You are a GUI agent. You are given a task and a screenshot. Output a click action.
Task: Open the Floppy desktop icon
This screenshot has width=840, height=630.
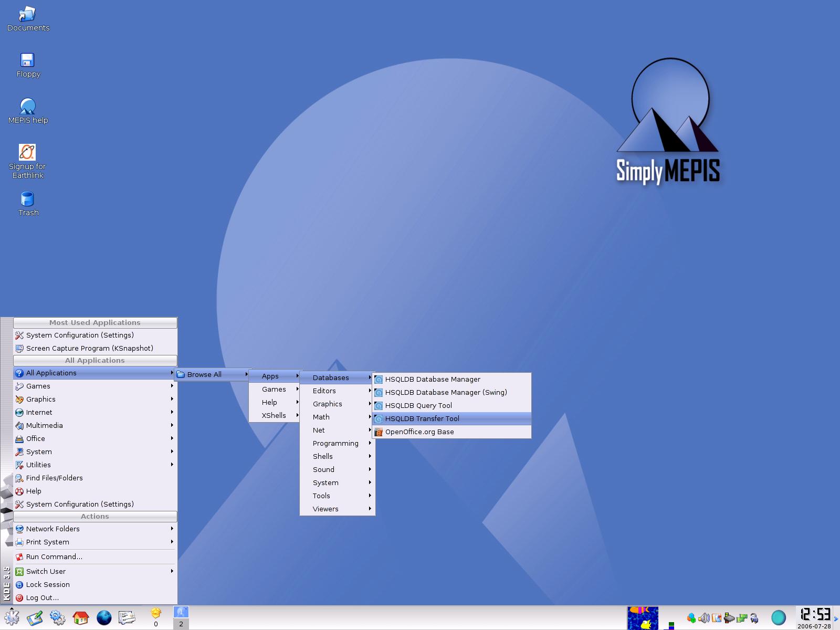point(28,65)
